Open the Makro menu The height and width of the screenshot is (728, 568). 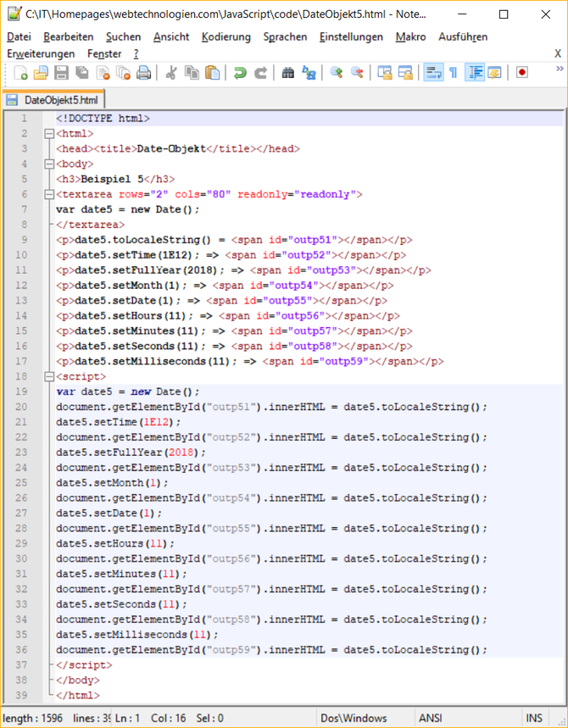[x=410, y=36]
